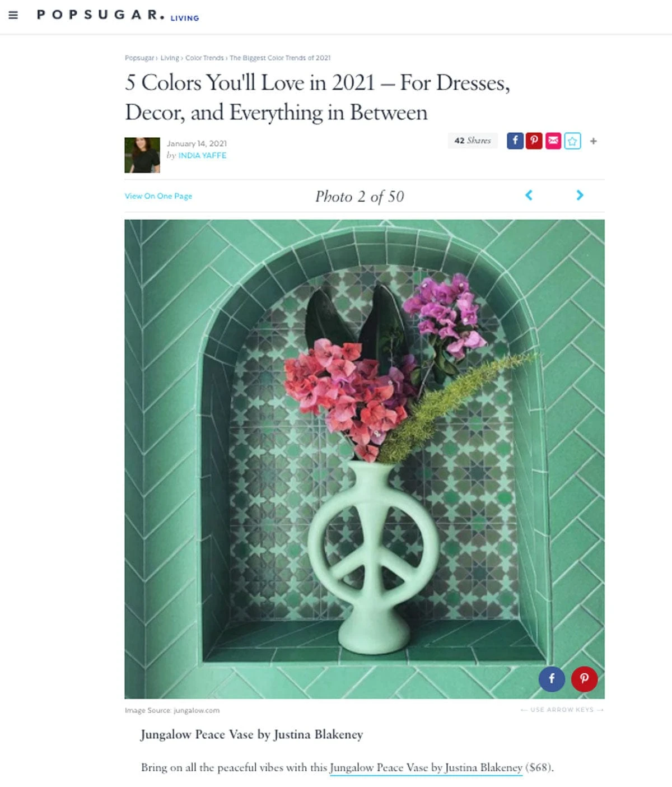Open Popsugar breadcrumb link
The height and width of the screenshot is (787, 672).
point(139,58)
